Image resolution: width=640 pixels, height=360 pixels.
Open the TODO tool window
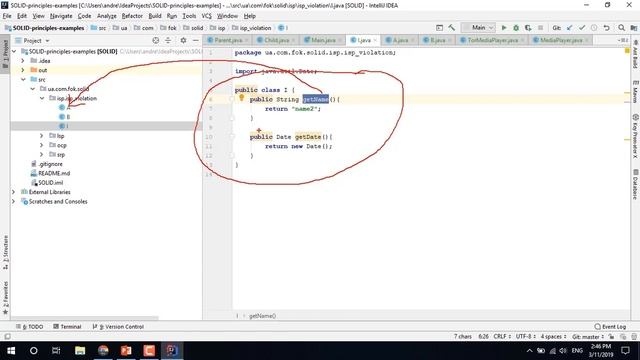[29, 327]
